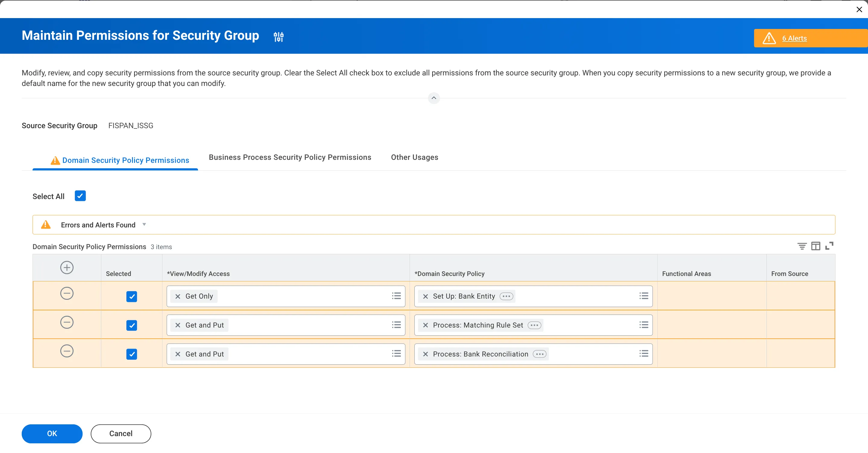Open the table filter icon
This screenshot has height=453, width=868.
coord(802,246)
